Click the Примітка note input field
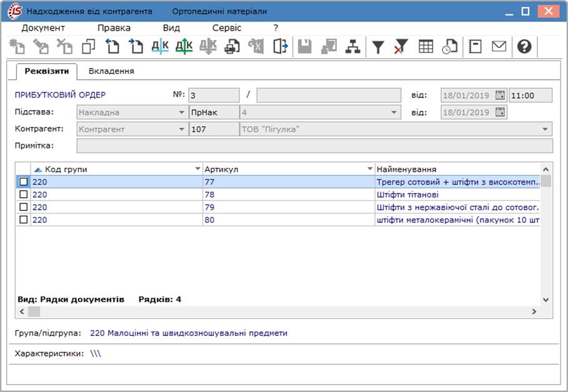The height and width of the screenshot is (392, 568). 314,146
